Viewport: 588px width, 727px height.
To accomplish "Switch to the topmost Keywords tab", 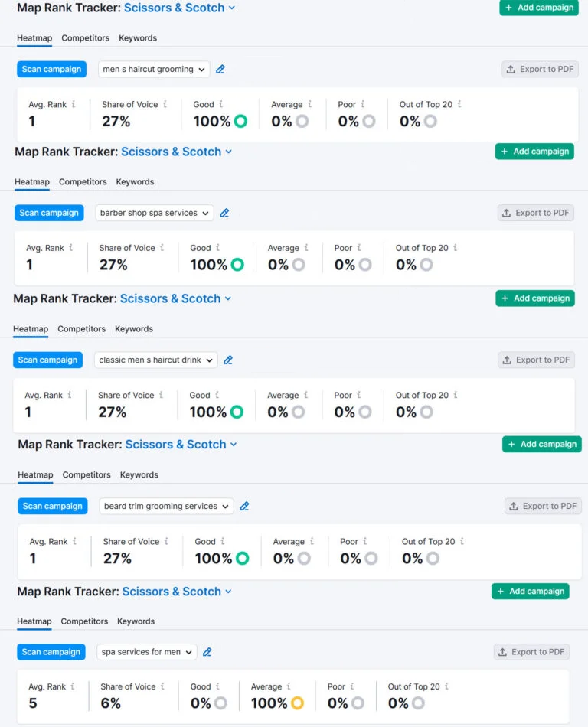I will 138,38.
